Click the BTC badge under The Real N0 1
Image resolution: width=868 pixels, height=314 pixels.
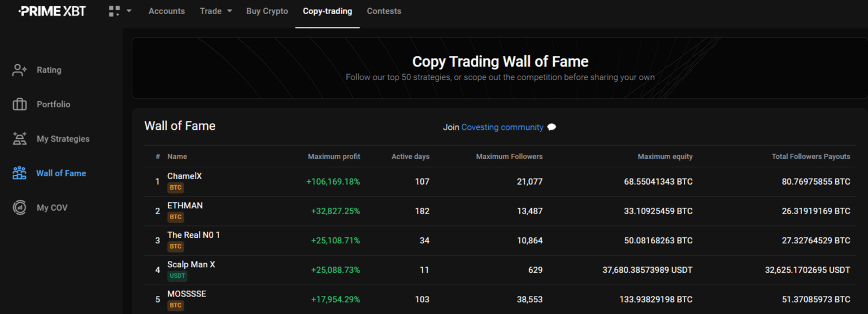176,246
